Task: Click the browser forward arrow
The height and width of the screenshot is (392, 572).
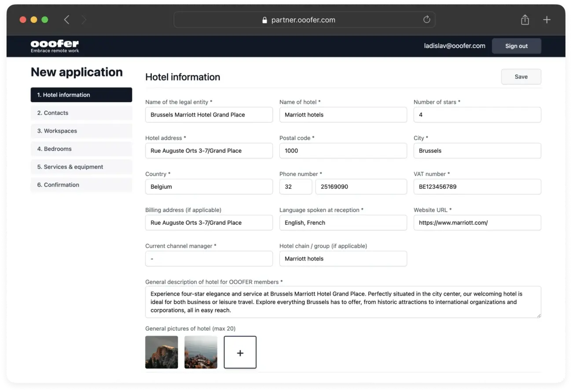Action: pyautogui.click(x=84, y=20)
